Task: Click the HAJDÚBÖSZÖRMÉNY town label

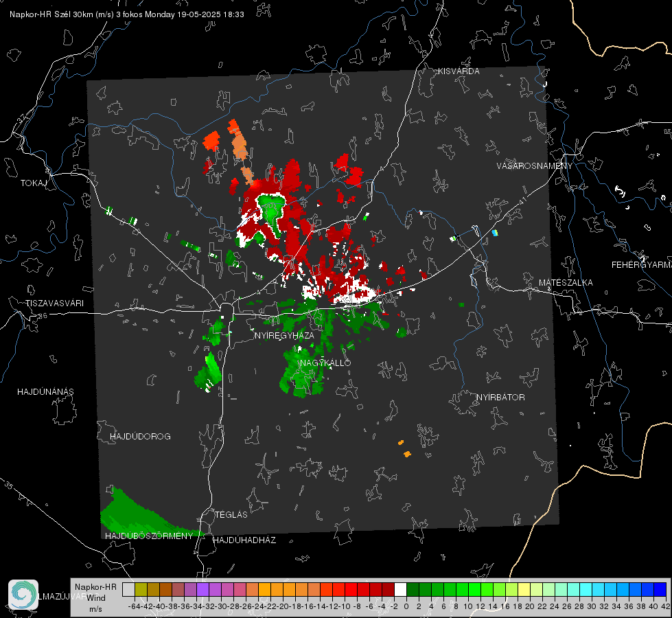Action: tap(149, 536)
